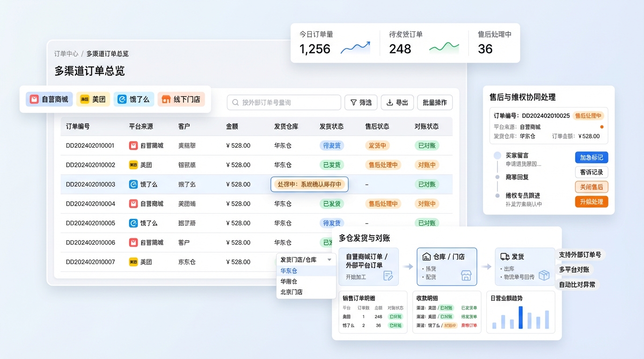Click the magnifier icon in search box
Viewport: 644px width, 359px height.
[235, 102]
